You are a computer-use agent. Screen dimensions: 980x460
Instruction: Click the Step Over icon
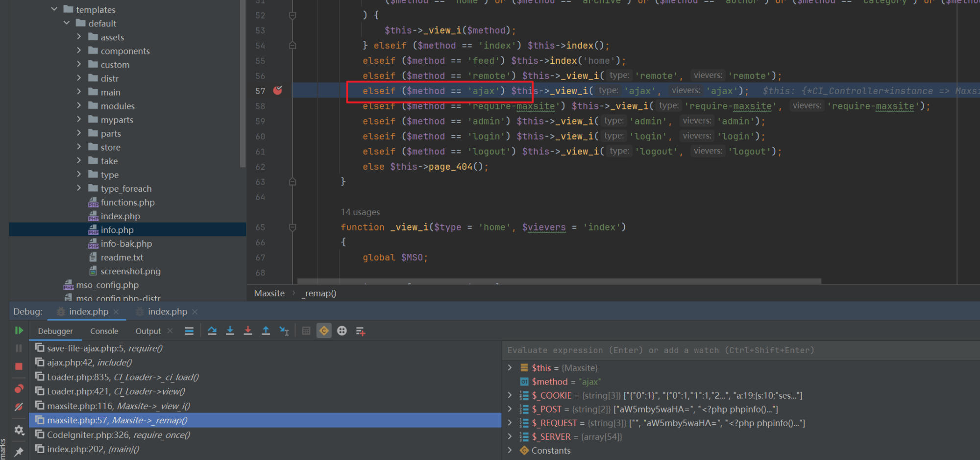(x=212, y=331)
